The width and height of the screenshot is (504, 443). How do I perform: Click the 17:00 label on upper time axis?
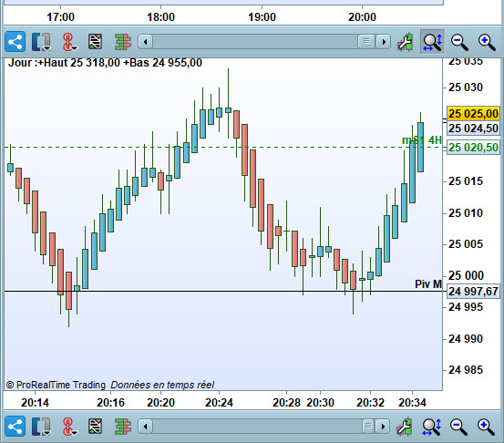click(60, 17)
